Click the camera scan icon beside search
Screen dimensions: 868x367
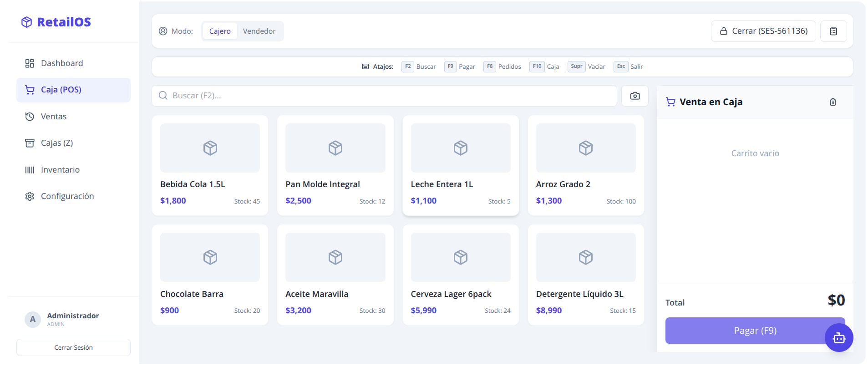[635, 96]
